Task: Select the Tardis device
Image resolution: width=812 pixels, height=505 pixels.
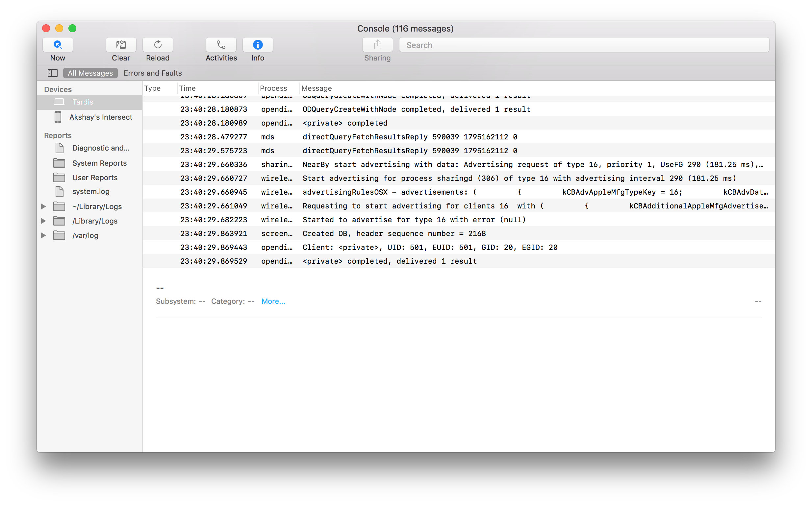Action: pos(89,102)
